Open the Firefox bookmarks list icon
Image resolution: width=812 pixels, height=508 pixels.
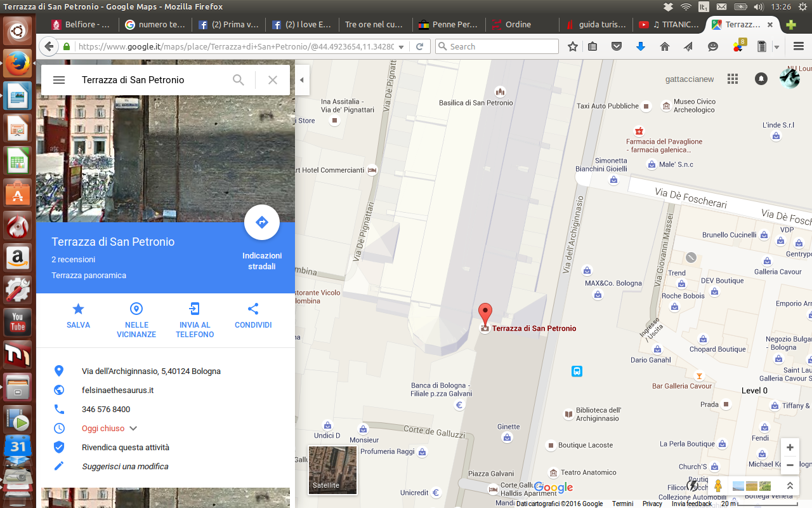[593, 47]
